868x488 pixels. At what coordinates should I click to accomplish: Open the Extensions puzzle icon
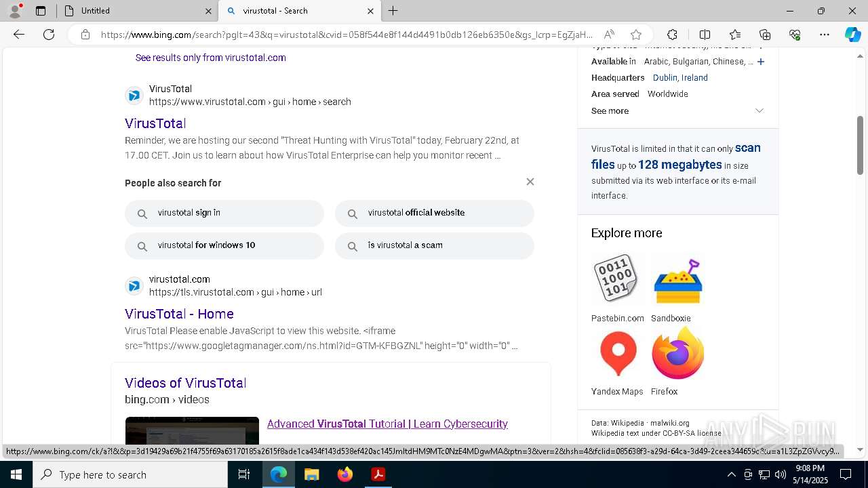pos(672,35)
